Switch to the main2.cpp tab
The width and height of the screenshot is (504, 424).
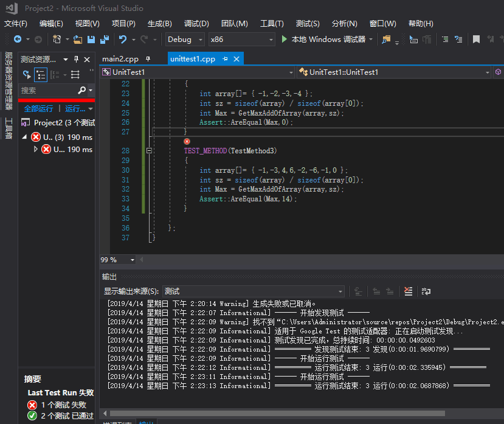[x=120, y=59]
